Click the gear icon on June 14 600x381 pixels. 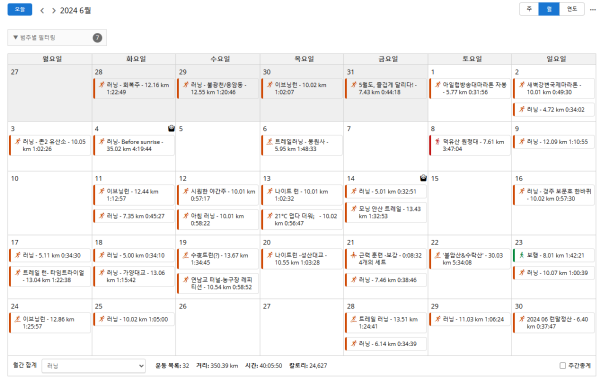tap(423, 178)
